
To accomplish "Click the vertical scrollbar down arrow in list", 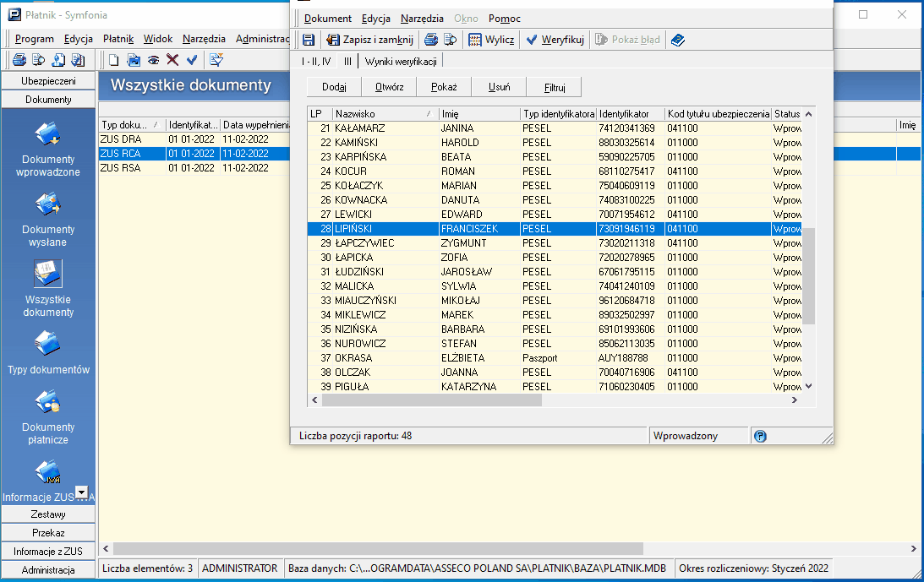I will (808, 386).
